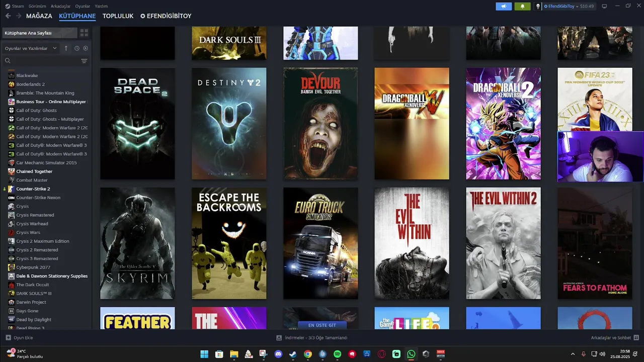The height and width of the screenshot is (362, 644).
Task: Go back with the left arrow
Action: (x=8, y=16)
